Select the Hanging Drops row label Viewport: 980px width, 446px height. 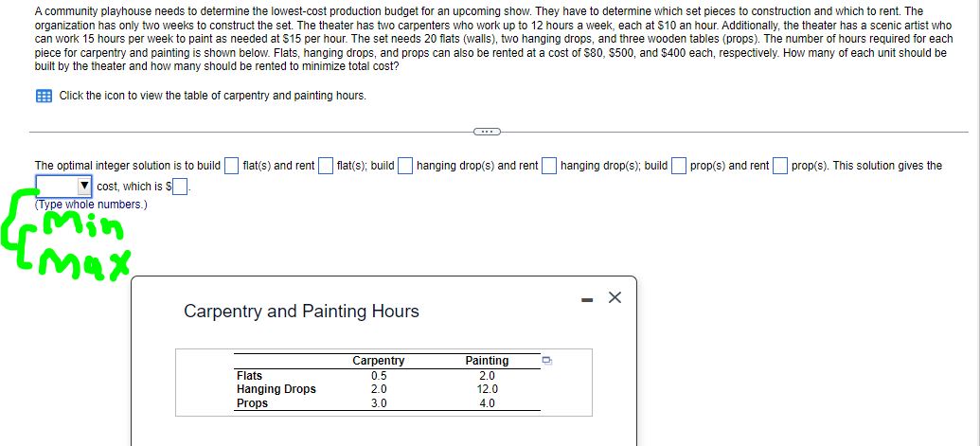(x=276, y=389)
